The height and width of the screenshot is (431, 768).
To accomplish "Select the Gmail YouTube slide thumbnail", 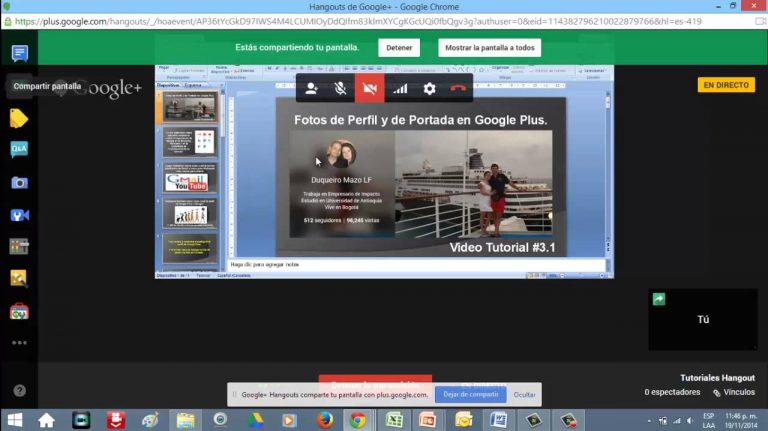I will (x=190, y=178).
